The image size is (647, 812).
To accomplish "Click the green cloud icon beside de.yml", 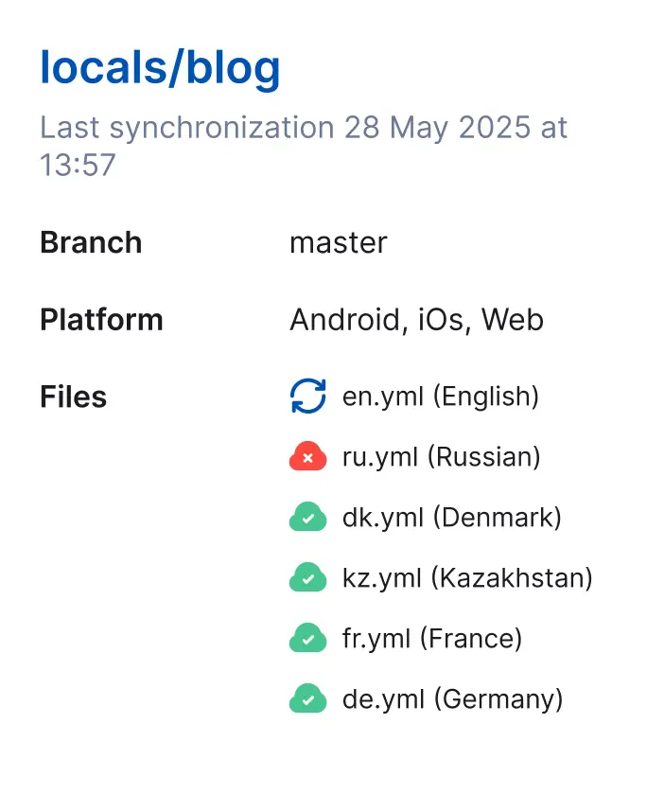I will (x=308, y=698).
